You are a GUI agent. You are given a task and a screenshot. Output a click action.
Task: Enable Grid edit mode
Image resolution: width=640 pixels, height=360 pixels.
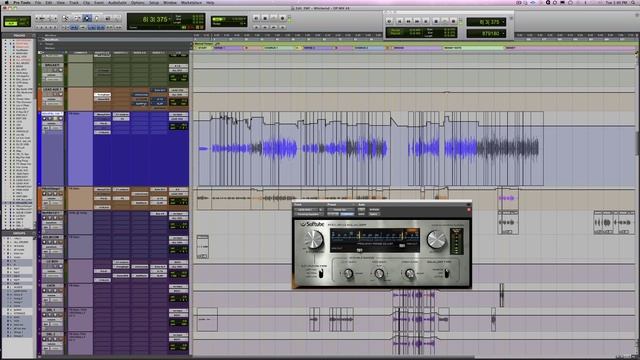pyautogui.click(x=24, y=24)
